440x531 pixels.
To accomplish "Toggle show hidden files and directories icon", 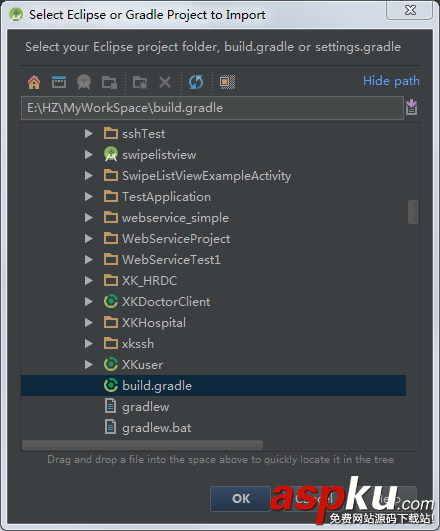I will coord(227,82).
